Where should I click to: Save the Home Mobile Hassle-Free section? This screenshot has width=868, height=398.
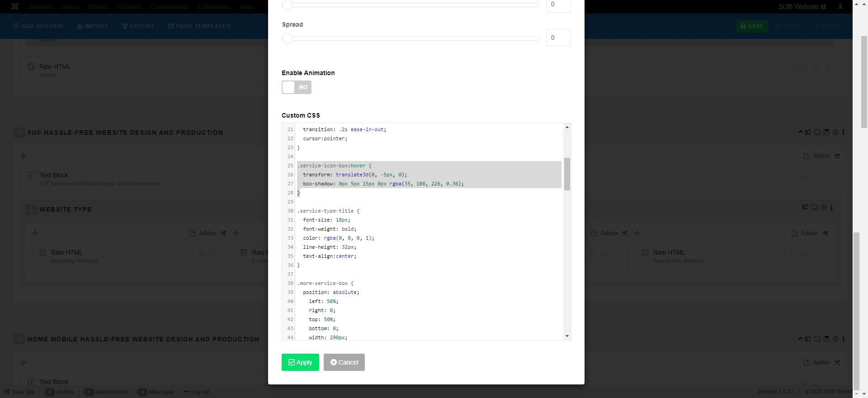pyautogui.click(x=826, y=339)
